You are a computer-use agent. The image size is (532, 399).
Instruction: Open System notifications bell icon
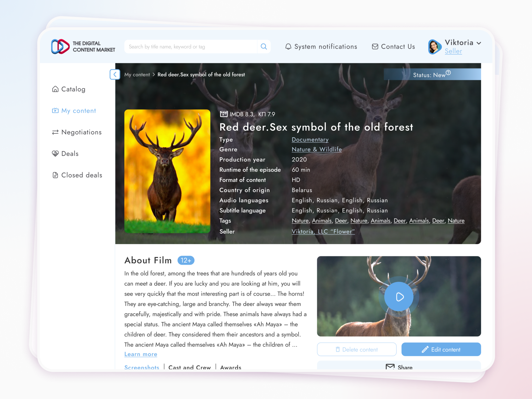pyautogui.click(x=288, y=47)
